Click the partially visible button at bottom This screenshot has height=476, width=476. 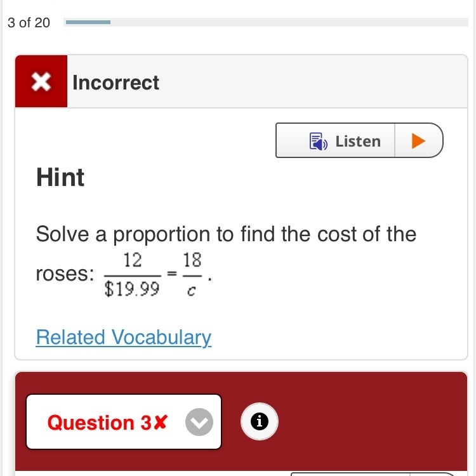(373, 474)
